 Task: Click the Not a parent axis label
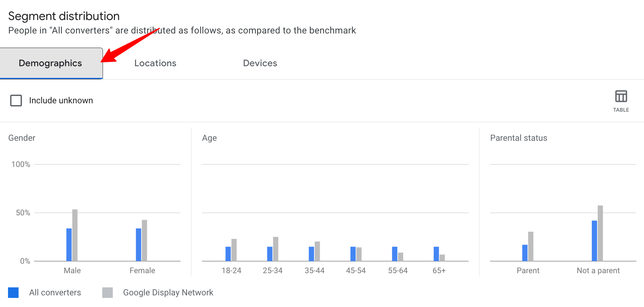(x=598, y=271)
